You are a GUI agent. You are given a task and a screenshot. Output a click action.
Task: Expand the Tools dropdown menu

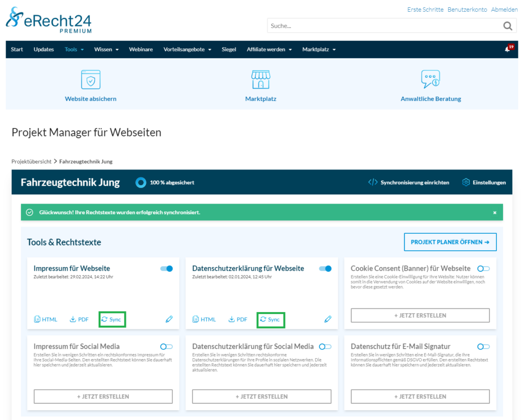coord(74,50)
